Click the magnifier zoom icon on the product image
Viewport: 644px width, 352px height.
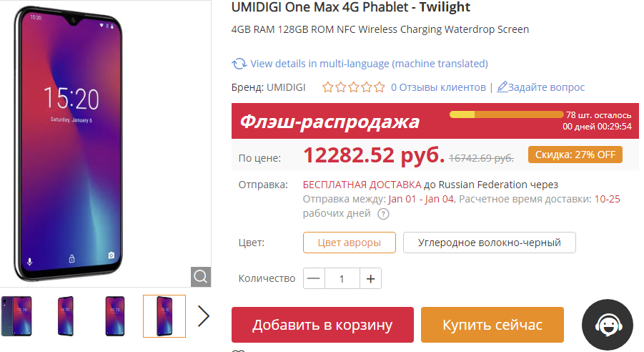point(201,276)
